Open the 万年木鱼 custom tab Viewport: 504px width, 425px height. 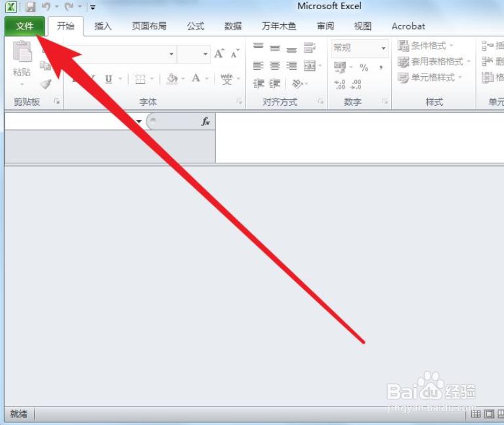pos(279,26)
